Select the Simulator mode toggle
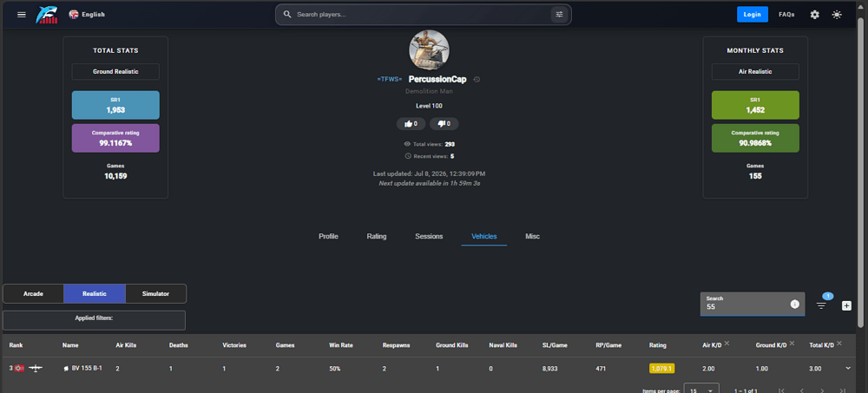The width and height of the screenshot is (868, 393). point(155,293)
